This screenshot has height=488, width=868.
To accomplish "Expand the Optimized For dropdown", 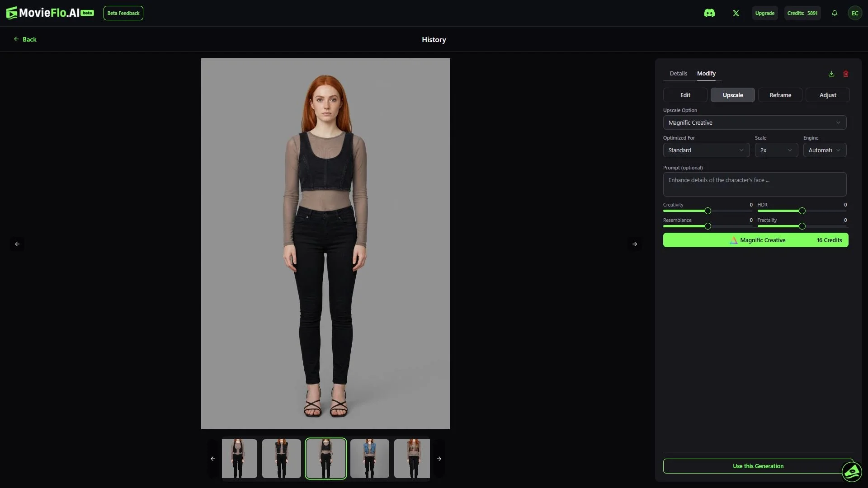I will click(706, 150).
